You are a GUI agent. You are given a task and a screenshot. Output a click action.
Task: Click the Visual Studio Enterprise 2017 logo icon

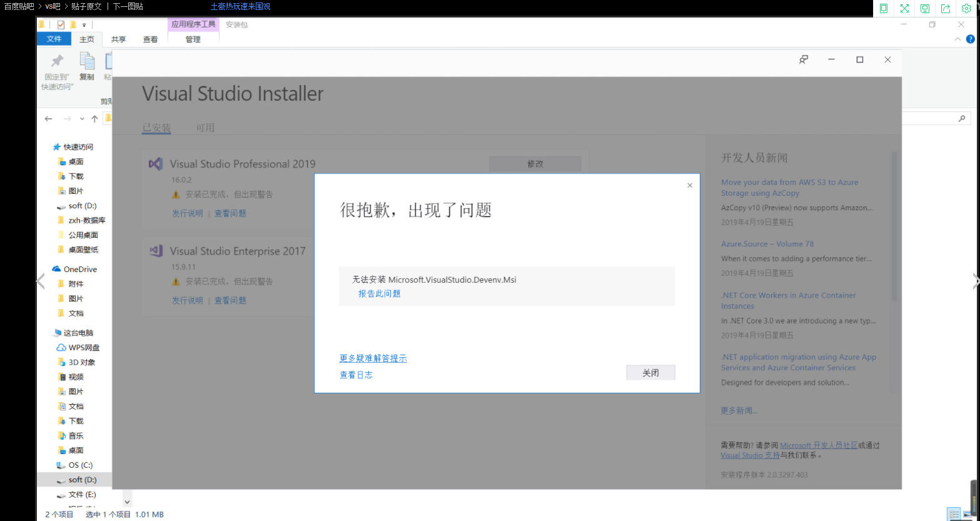(156, 251)
